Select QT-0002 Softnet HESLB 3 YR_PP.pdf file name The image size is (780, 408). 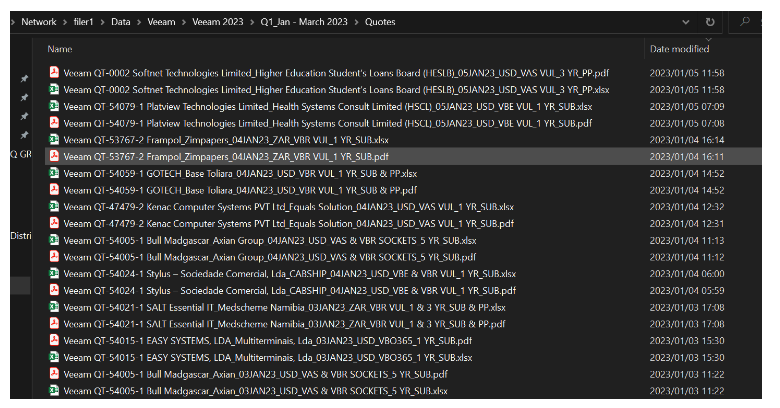(x=336, y=73)
